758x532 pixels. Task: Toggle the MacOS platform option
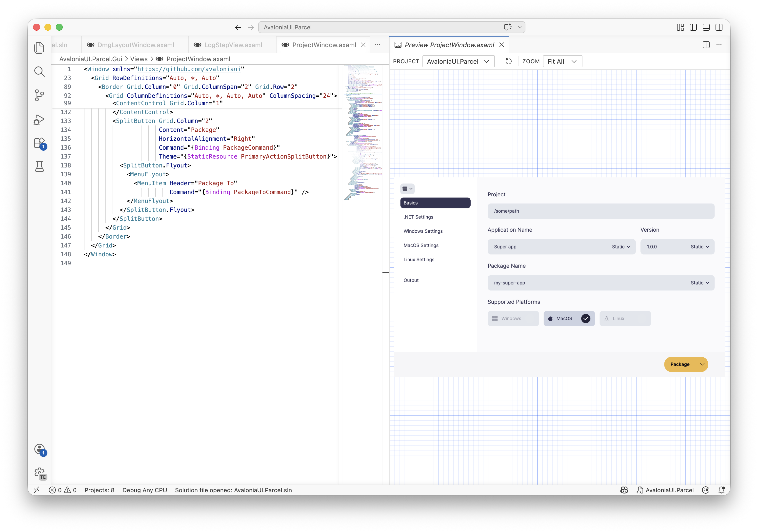(569, 318)
